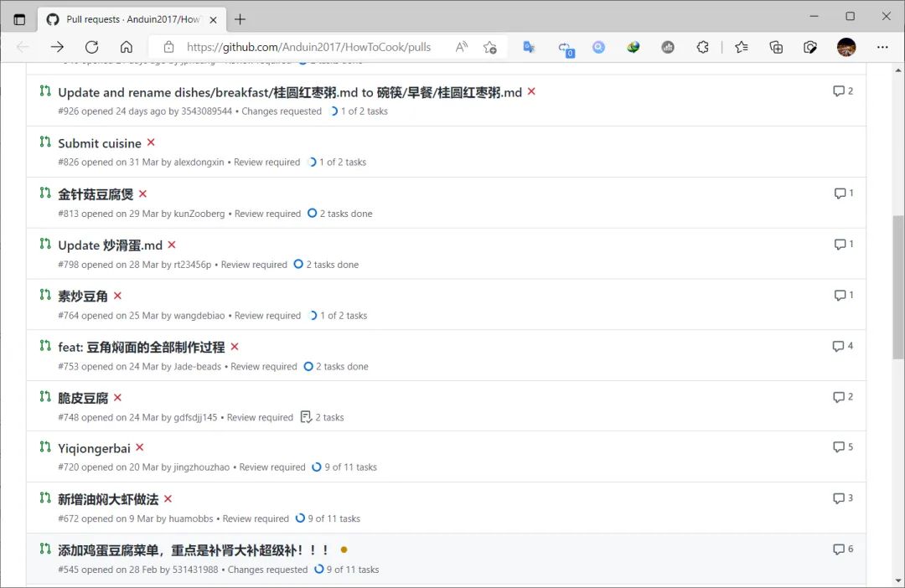Open the blue magnifier extension icon
This screenshot has height=588, width=905.
(x=598, y=47)
